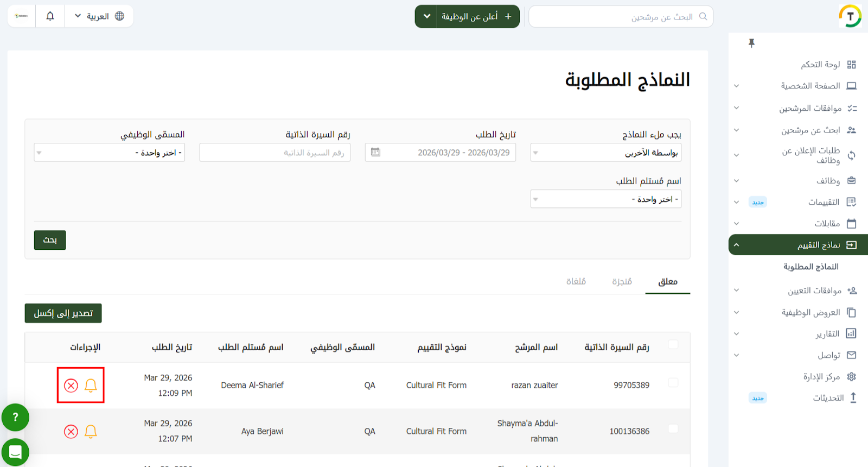Click the notification bell in top bar
Image resolution: width=868 pixels, height=467 pixels.
50,16
